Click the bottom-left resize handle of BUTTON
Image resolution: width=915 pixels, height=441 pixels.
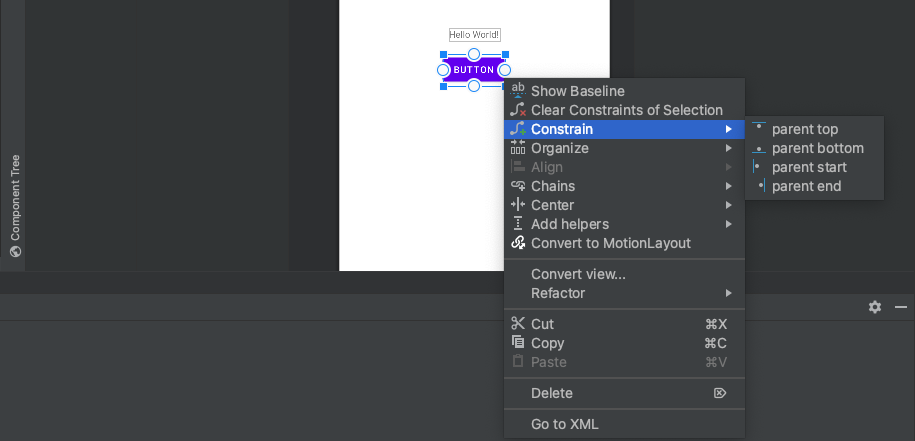coord(443,86)
